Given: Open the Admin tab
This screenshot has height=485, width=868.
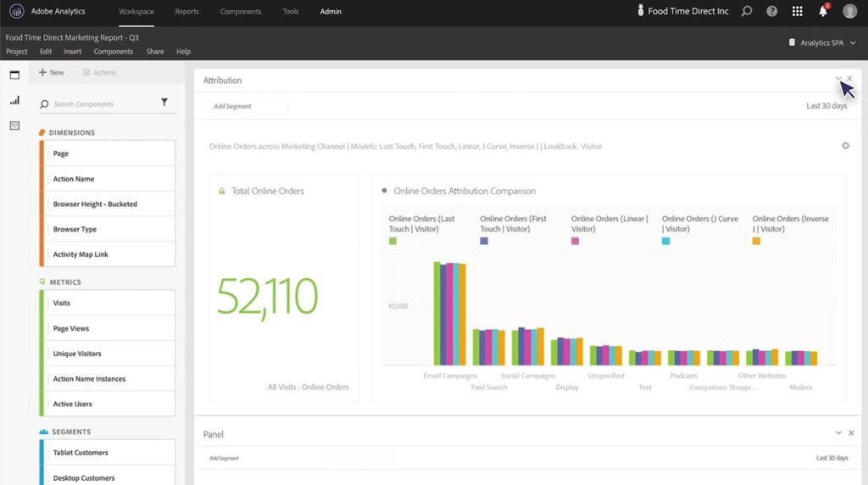Looking at the screenshot, I should point(331,12).
